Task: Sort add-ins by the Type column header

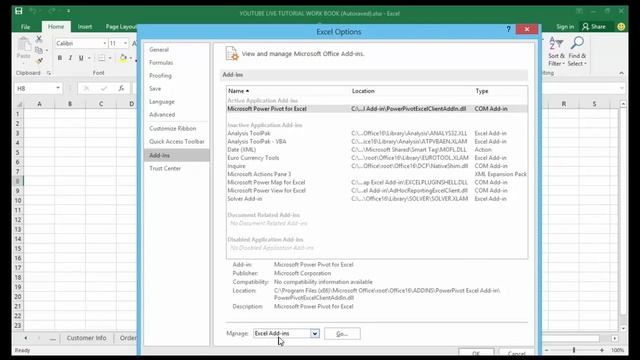Action: click(500, 91)
